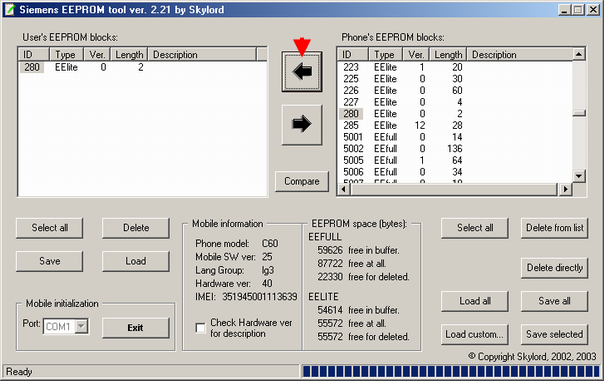Viewport: 604px width, 381px height.
Task: Enable Check Hardware ver for description
Action: tap(200, 328)
